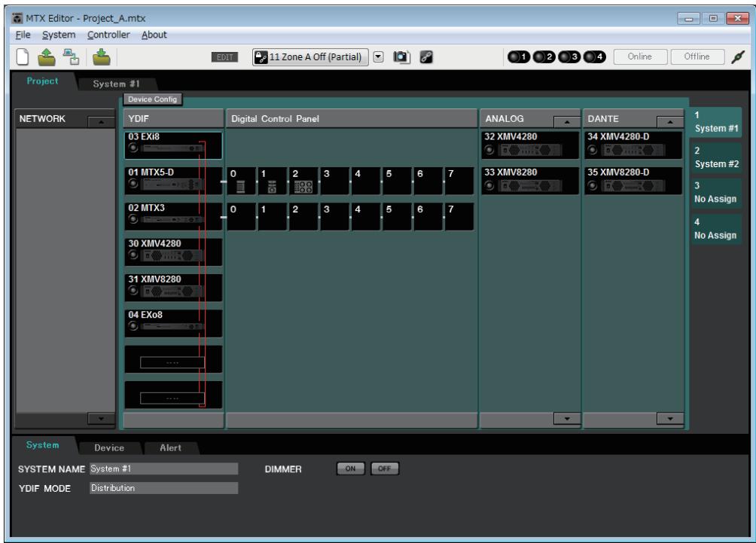
Task: Click system indicator 4 in toolbar
Action: pyautogui.click(x=594, y=57)
